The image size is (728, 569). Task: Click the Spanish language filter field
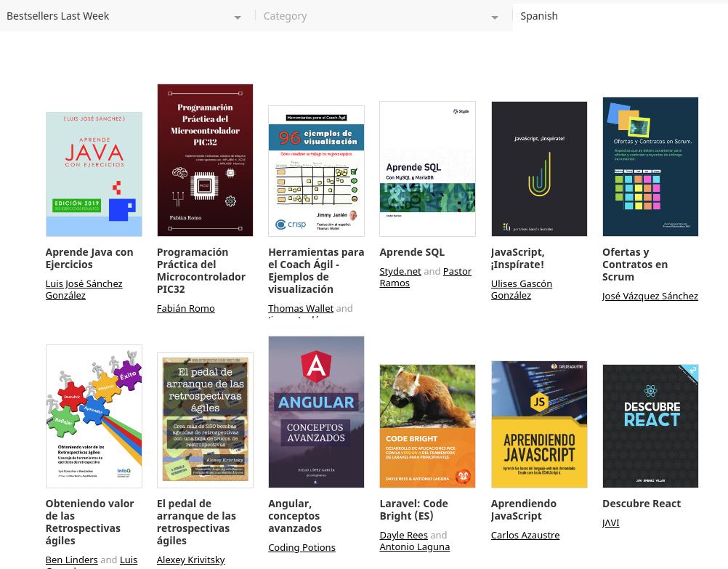tap(620, 16)
